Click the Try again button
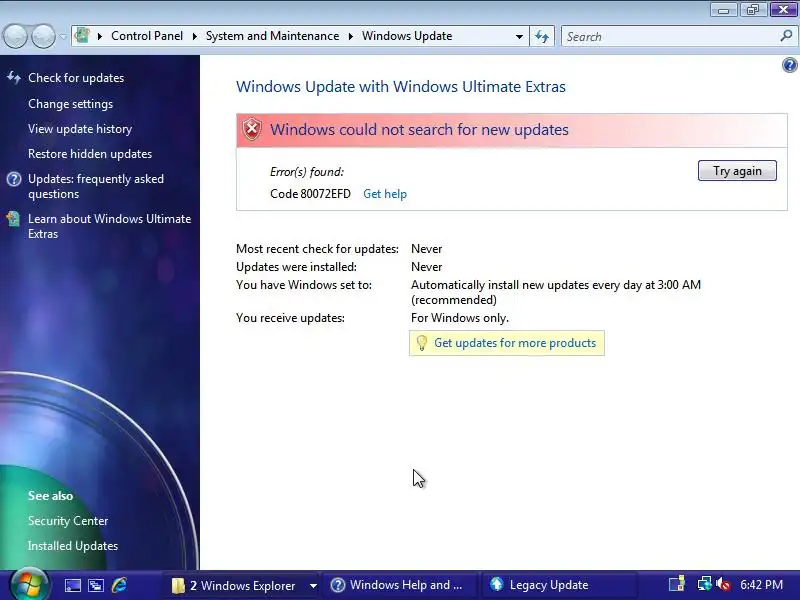This screenshot has height=600, width=800. click(737, 171)
